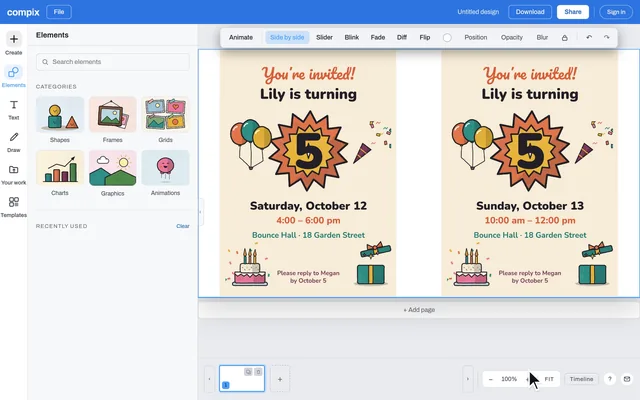Click the Sign in button
Screen dimensions: 640x400
[616, 12]
